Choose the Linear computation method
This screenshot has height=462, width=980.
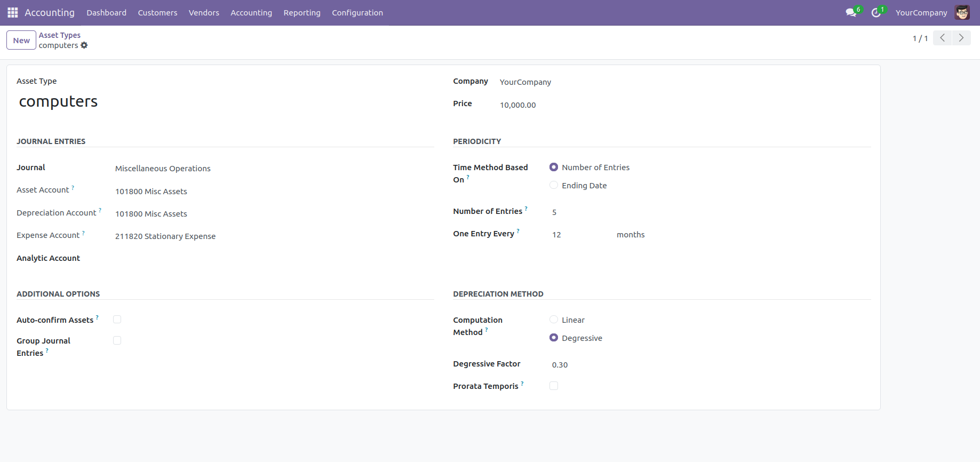point(554,320)
